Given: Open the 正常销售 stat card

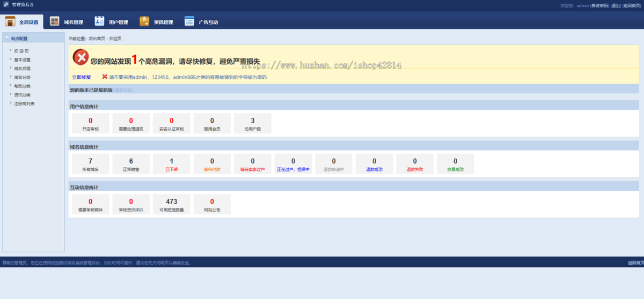Looking at the screenshot, I should 131,164.
